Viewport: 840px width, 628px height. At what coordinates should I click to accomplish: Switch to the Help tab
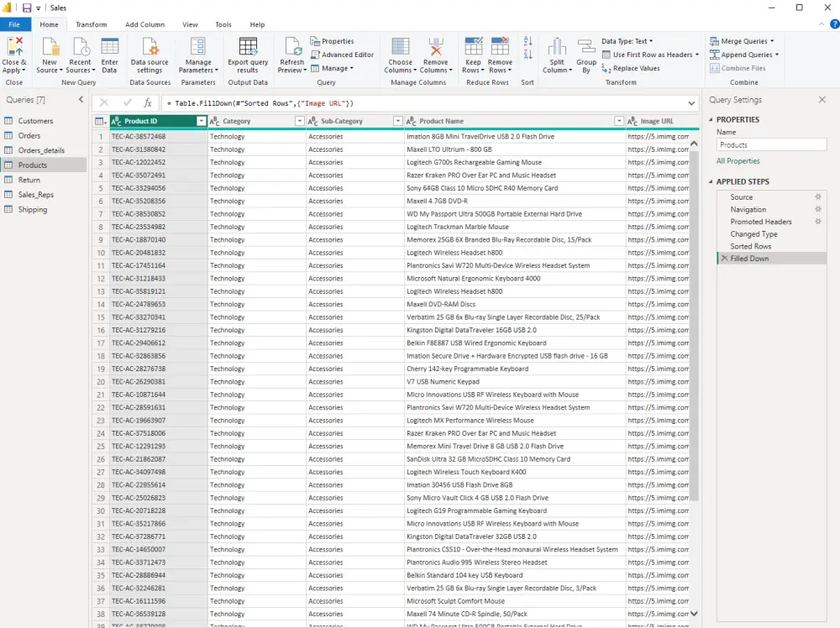[x=257, y=24]
